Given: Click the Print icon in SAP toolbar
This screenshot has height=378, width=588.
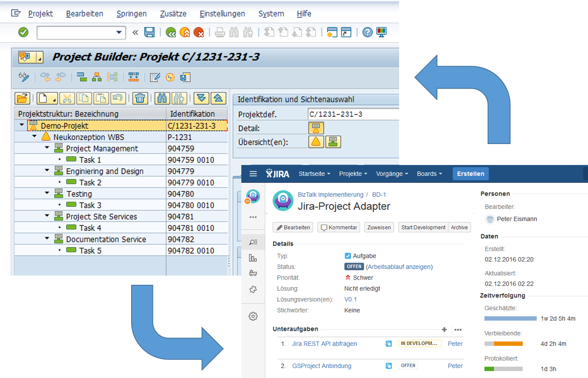Looking at the screenshot, I should 220,32.
